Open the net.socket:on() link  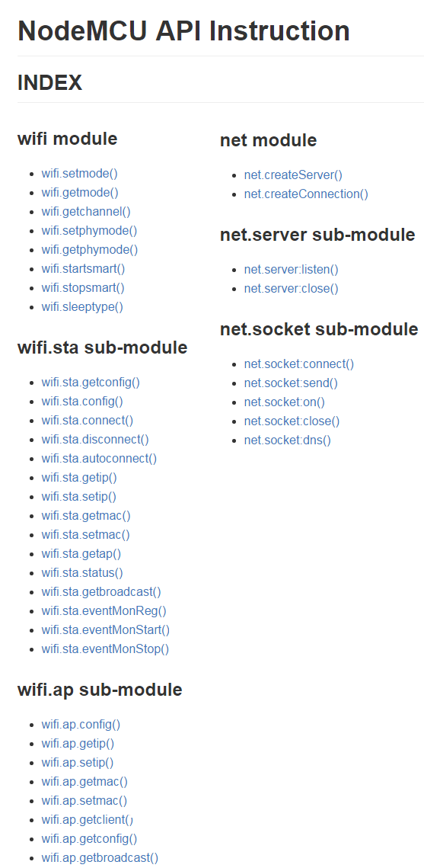(x=285, y=402)
